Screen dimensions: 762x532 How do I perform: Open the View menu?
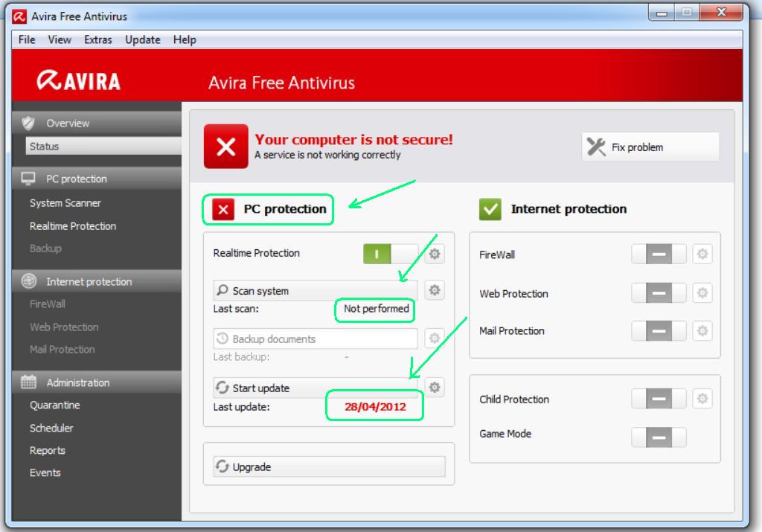tap(60, 40)
